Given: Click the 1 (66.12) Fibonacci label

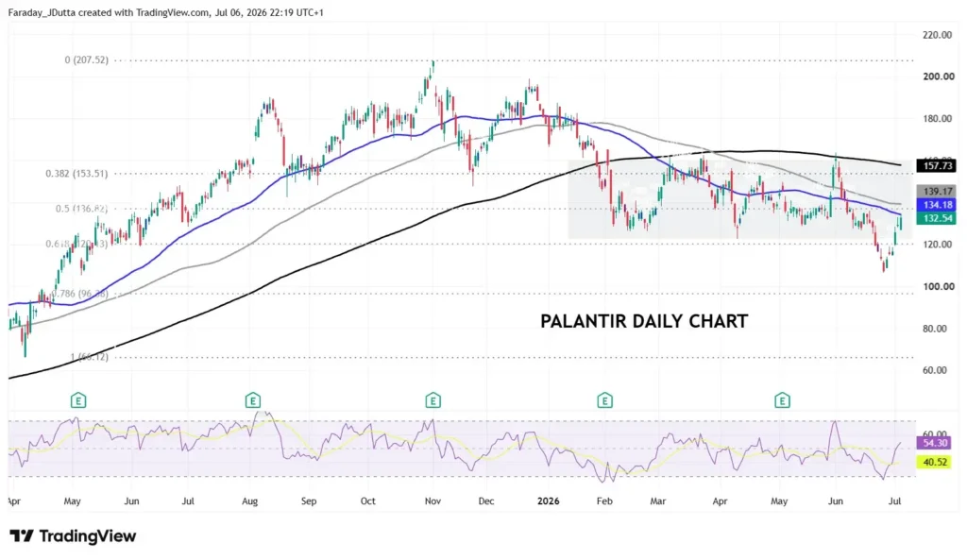Looking at the screenshot, I should pos(89,357).
